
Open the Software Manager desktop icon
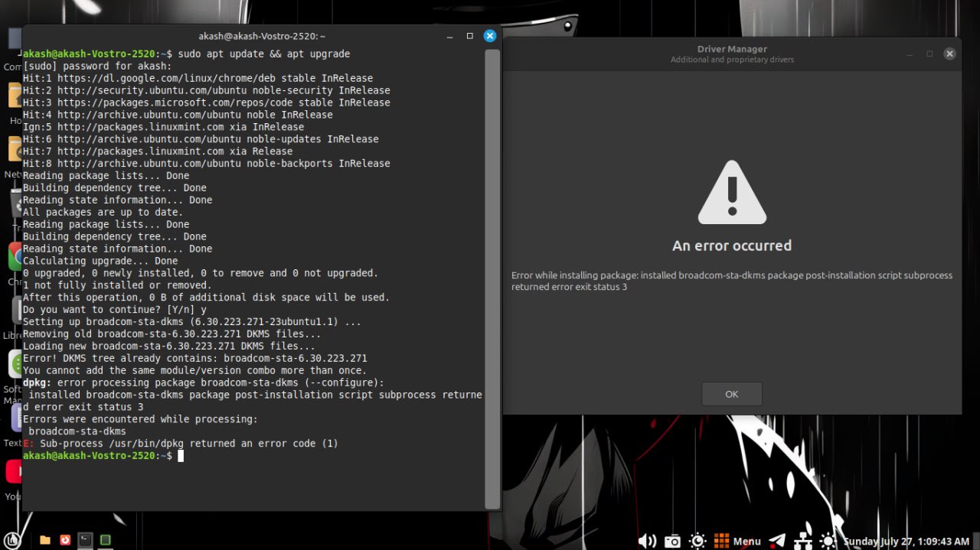(x=15, y=364)
